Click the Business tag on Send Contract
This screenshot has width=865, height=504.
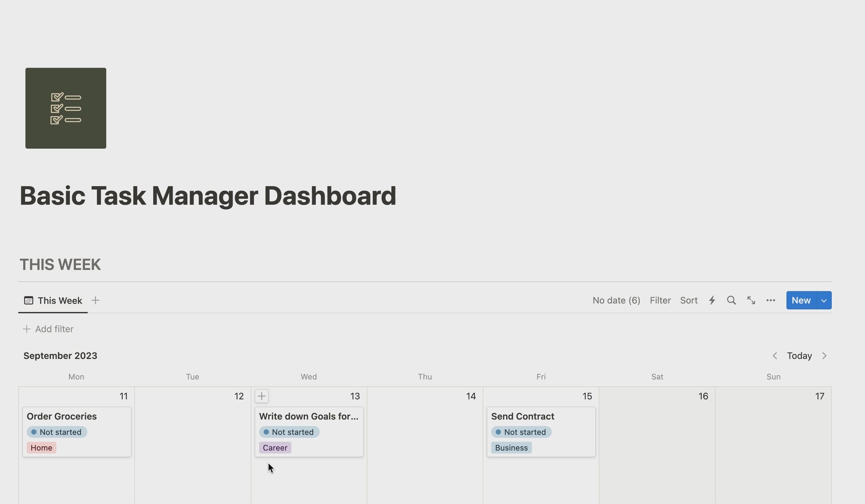tap(511, 448)
